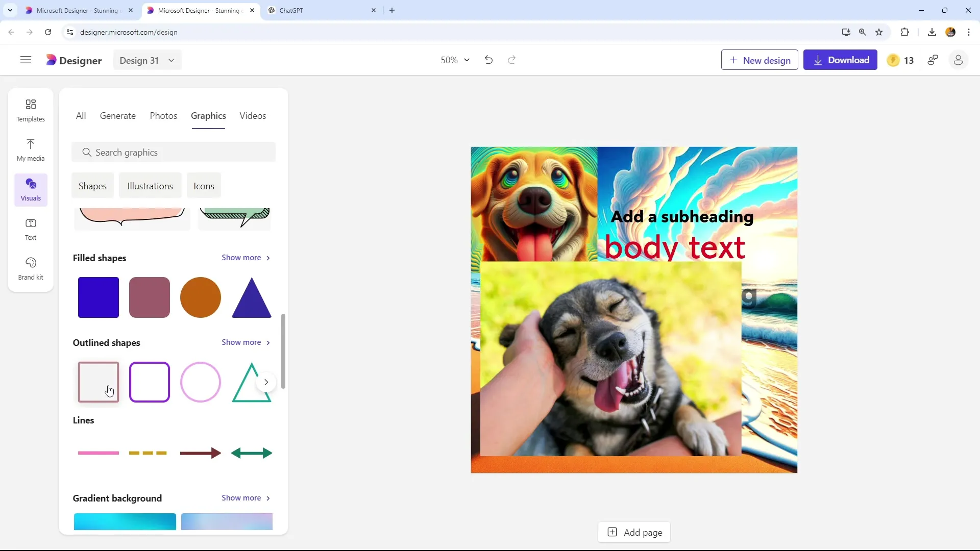Open the browser tab search dropdown
Viewport: 980px width, 551px height.
pyautogui.click(x=10, y=10)
